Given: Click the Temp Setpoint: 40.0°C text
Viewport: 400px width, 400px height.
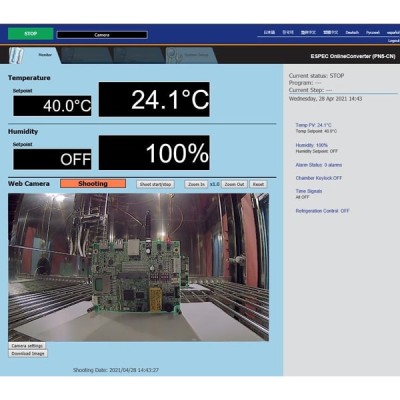Looking at the screenshot, I should pyautogui.click(x=316, y=131).
